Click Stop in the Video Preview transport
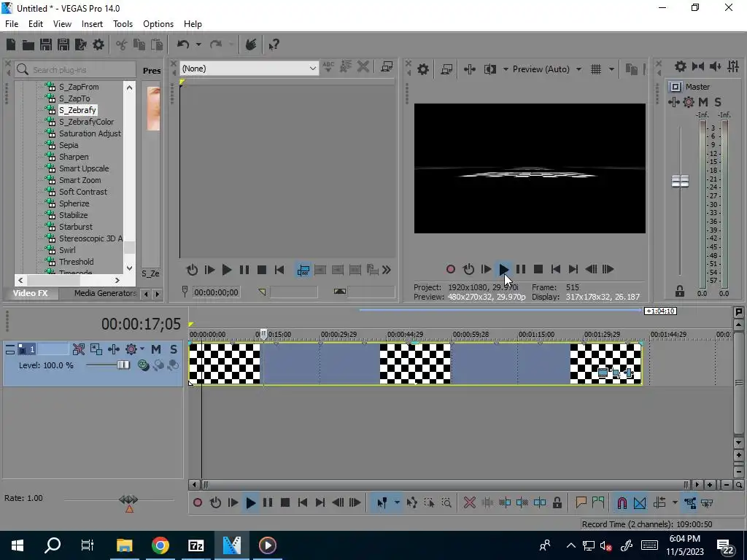The image size is (747, 560). 538,270
